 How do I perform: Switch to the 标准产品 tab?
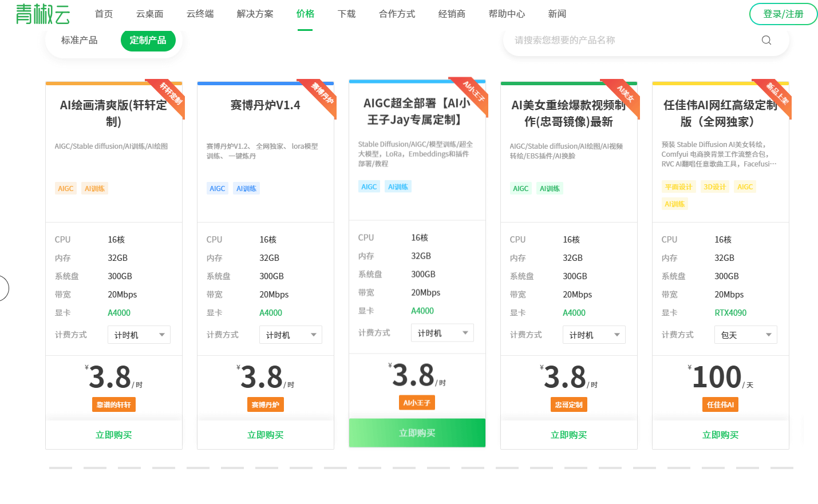(79, 40)
